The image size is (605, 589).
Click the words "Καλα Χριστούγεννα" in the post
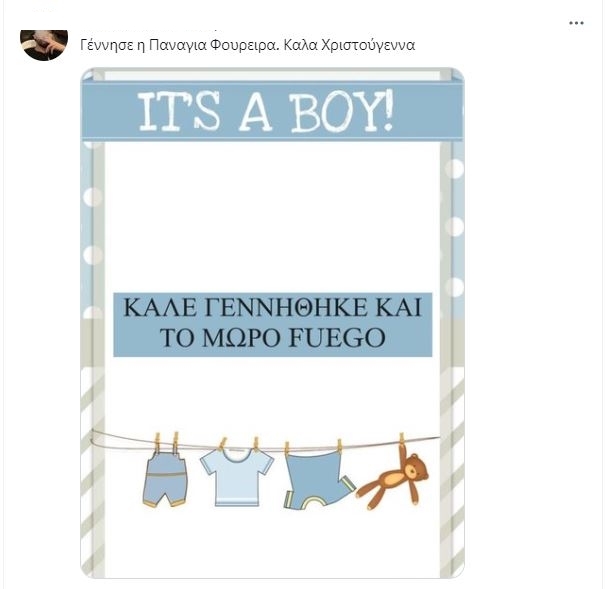349,45
